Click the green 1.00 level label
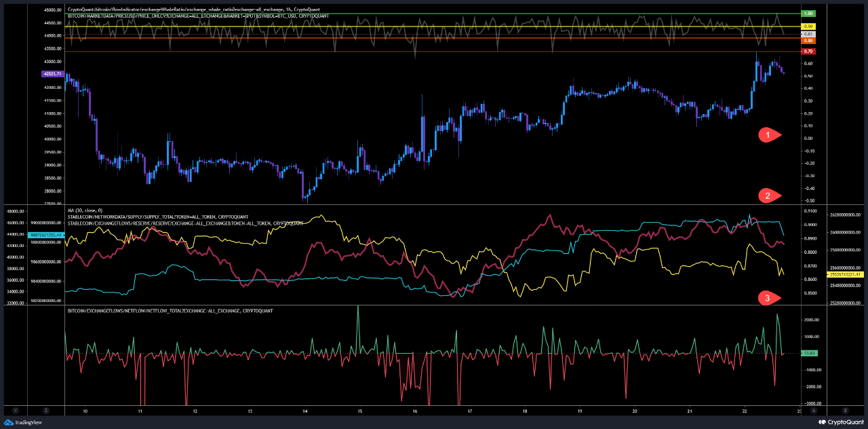The height and width of the screenshot is (429, 868). pyautogui.click(x=807, y=14)
